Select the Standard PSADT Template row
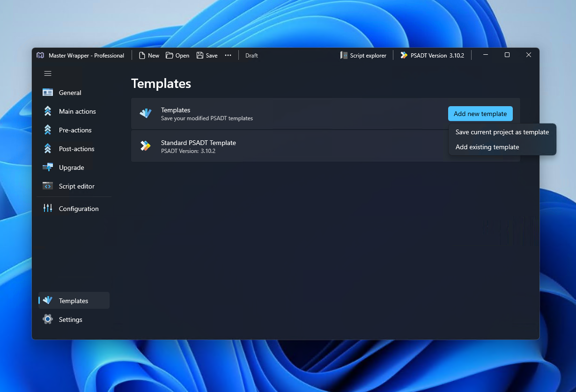Viewport: 576px width, 392px height. [325, 146]
